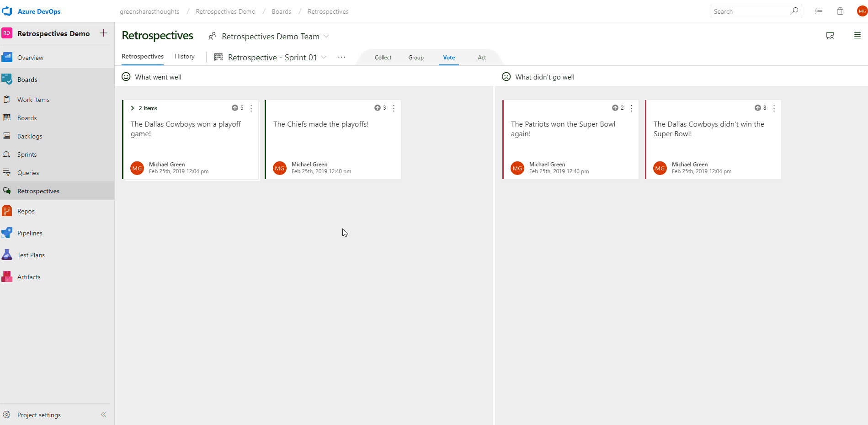
Task: Open Project settings
Action: 38,414
